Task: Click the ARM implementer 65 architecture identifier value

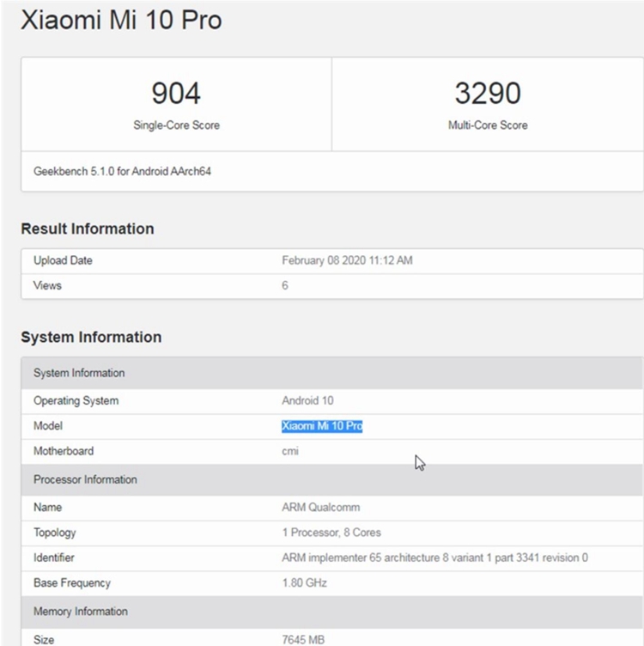Action: [434, 558]
